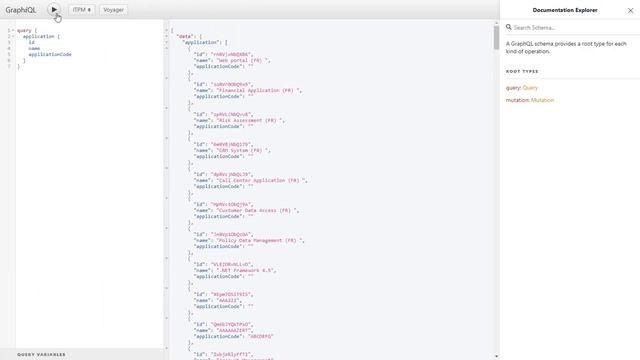Expand the Query Variables panel
The height and width of the screenshot is (360, 640).
pyautogui.click(x=82, y=354)
